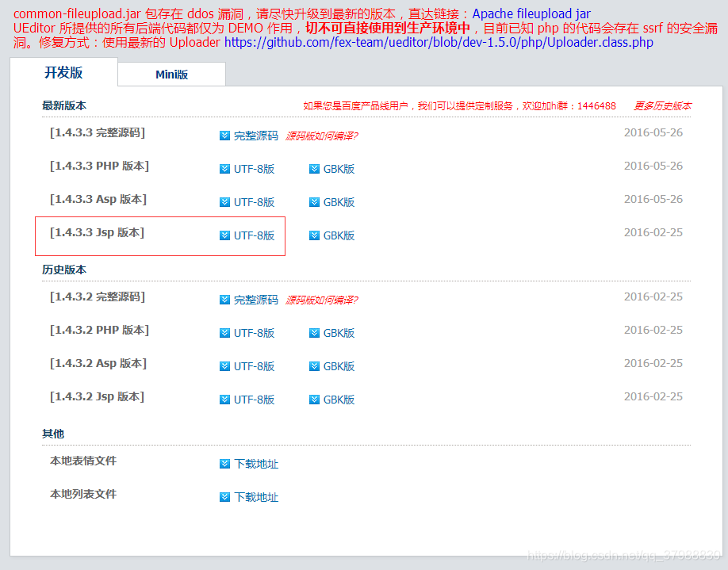Screen dimensions: 728x570
Task: Click download icon beside 1.4.3.3 Asp UTF-8版
Action: (224, 202)
